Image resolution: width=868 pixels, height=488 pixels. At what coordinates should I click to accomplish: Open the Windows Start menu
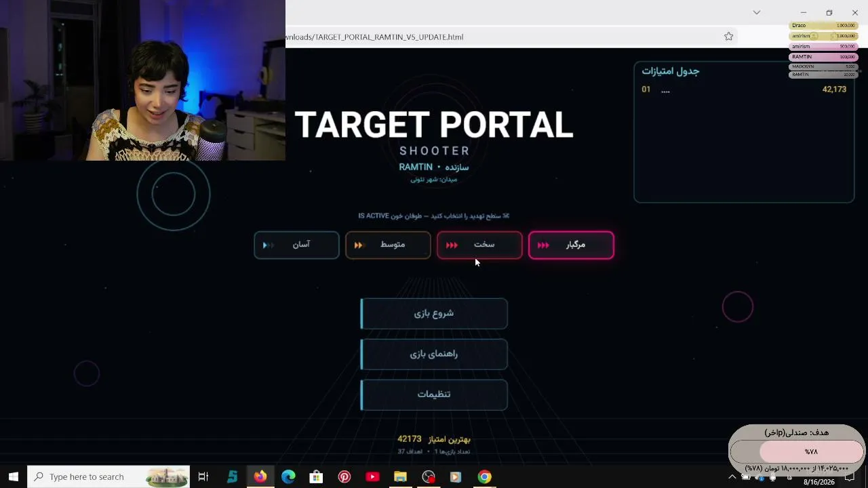pyautogui.click(x=13, y=476)
